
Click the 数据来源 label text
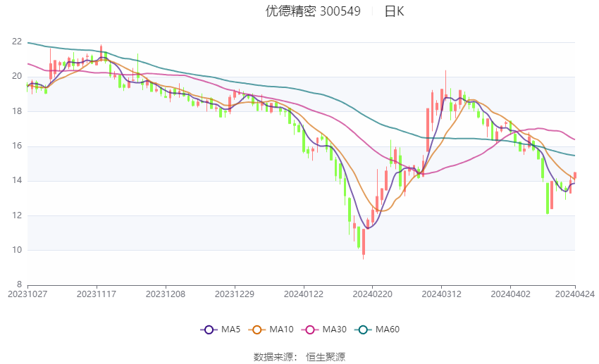[273, 357]
